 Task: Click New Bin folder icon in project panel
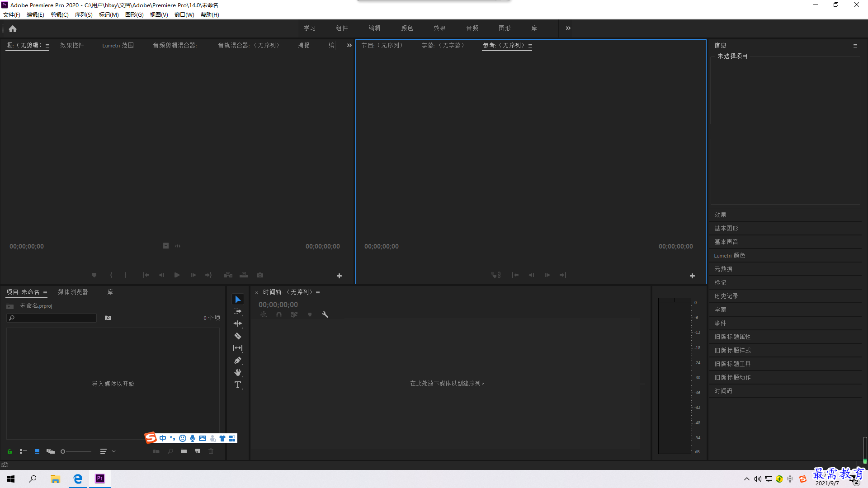point(184,451)
